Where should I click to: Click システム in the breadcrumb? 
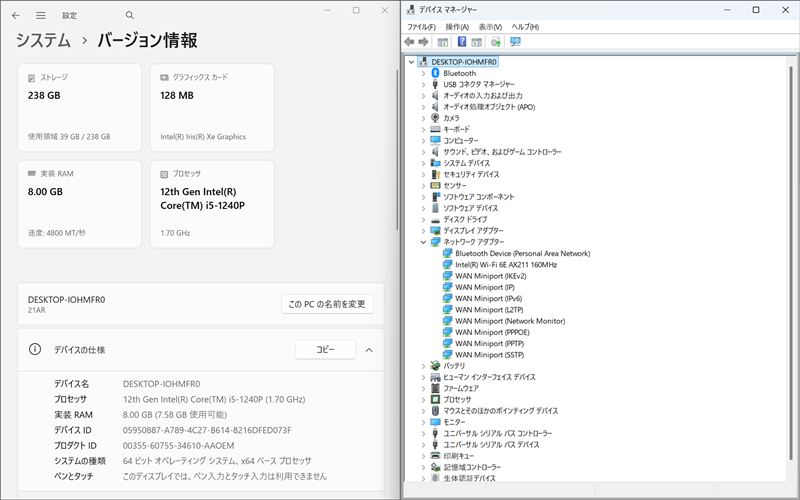coord(43,41)
